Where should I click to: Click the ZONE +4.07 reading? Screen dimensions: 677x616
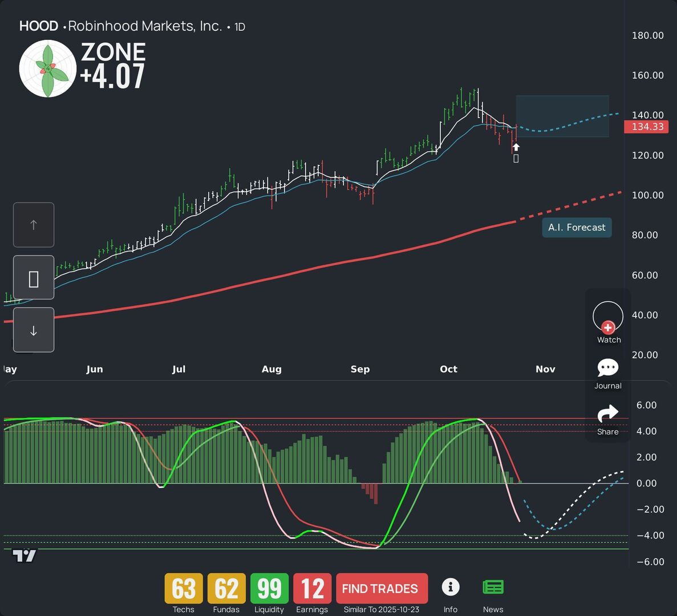coord(113,66)
